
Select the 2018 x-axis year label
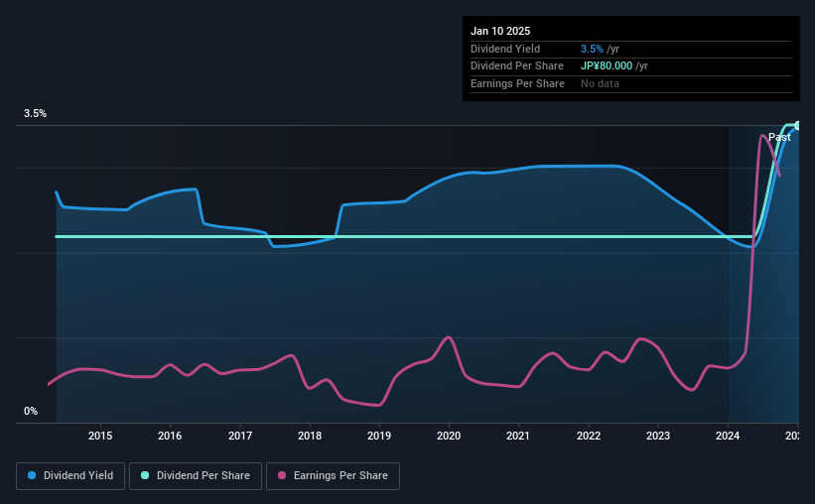[x=310, y=436]
